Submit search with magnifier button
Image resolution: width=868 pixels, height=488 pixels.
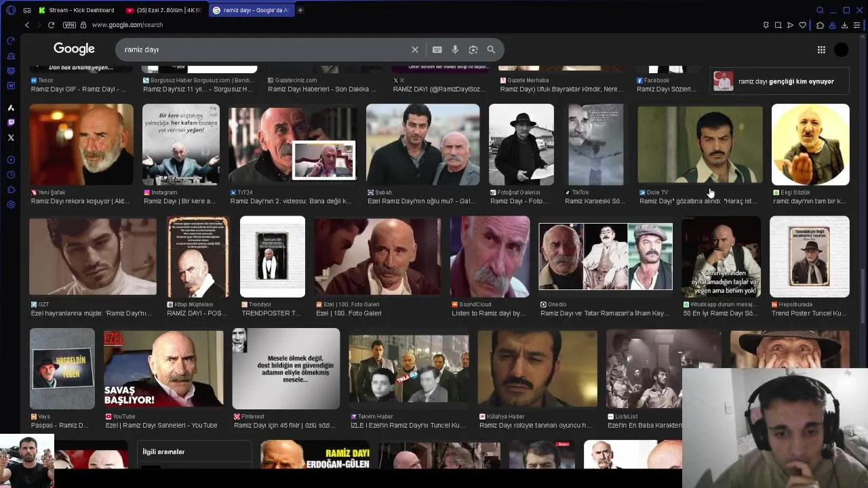click(491, 49)
